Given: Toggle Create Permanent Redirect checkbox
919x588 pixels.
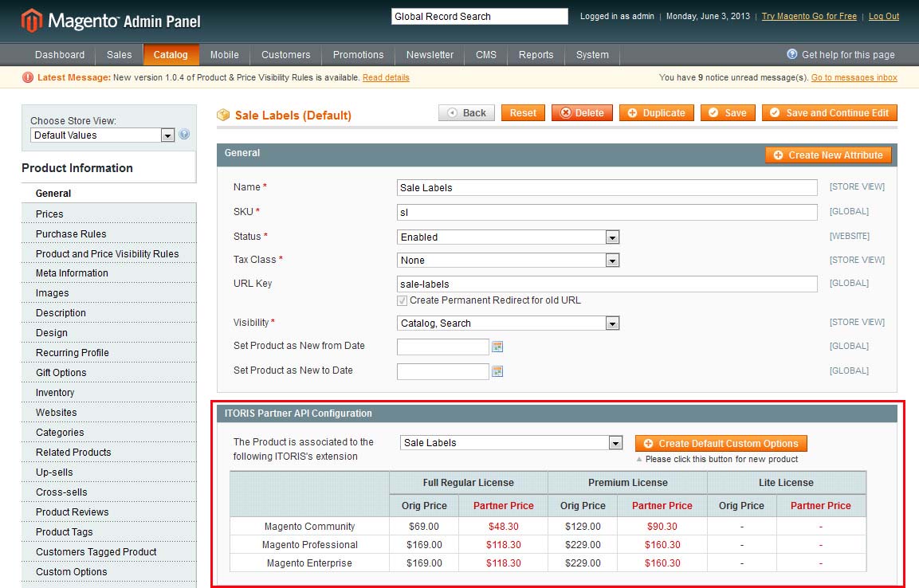Looking at the screenshot, I should pyautogui.click(x=402, y=300).
